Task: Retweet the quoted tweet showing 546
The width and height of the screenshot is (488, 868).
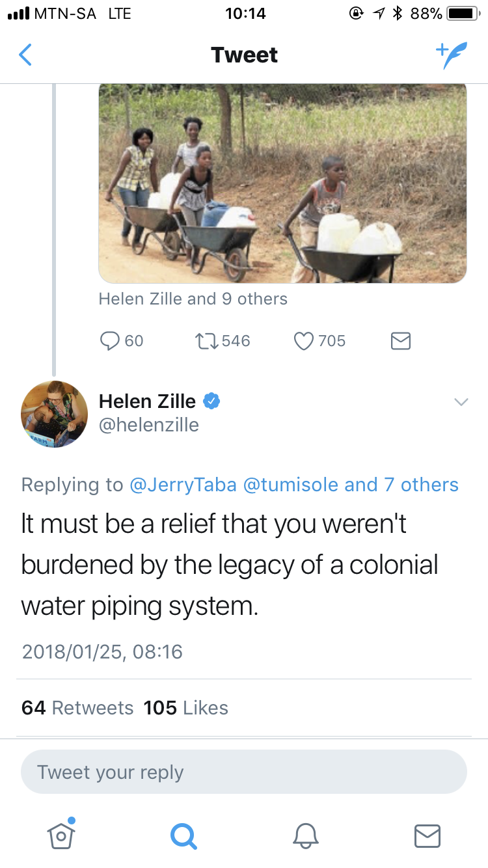Action: 208,340
